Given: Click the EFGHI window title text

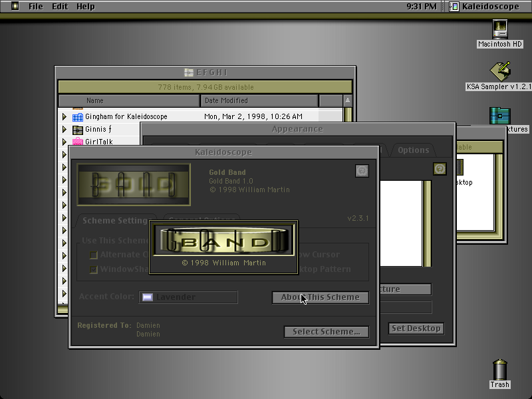Looking at the screenshot, I should pyautogui.click(x=211, y=72).
